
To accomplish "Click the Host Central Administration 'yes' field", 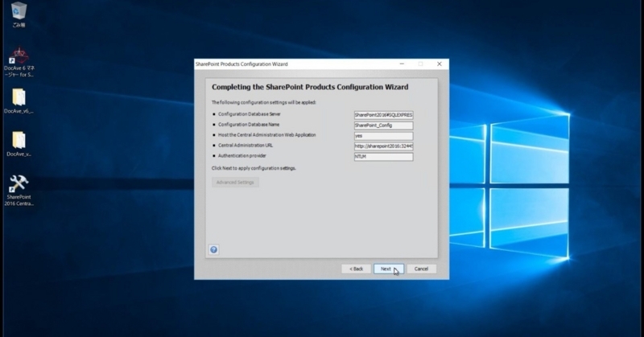I will (x=384, y=136).
